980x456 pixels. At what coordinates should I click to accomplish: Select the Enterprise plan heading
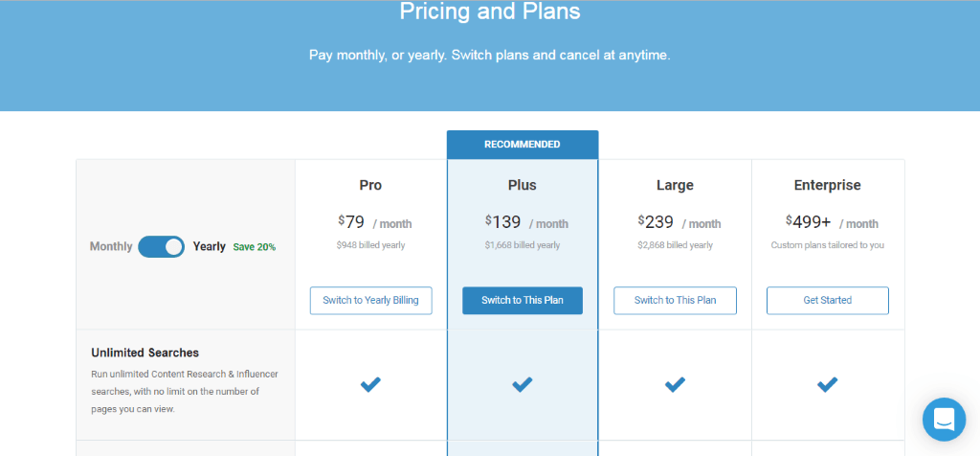pos(828,185)
